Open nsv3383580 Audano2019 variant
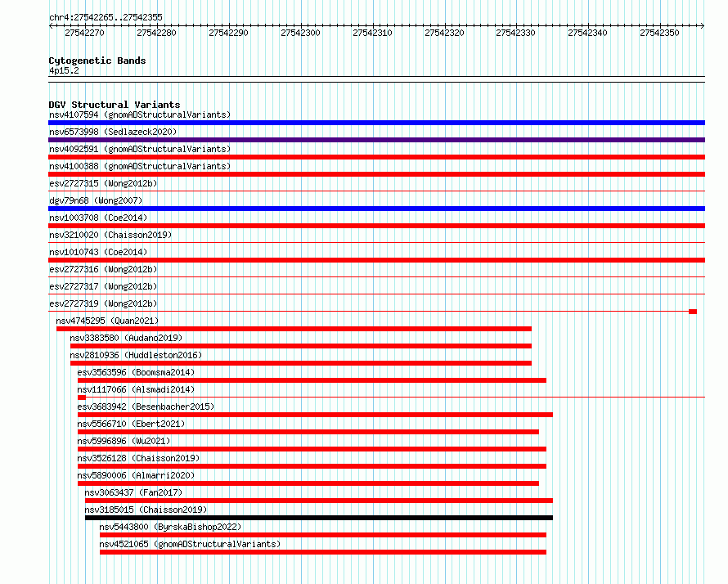Image resolution: width=728 pixels, height=584 pixels. tap(126, 338)
